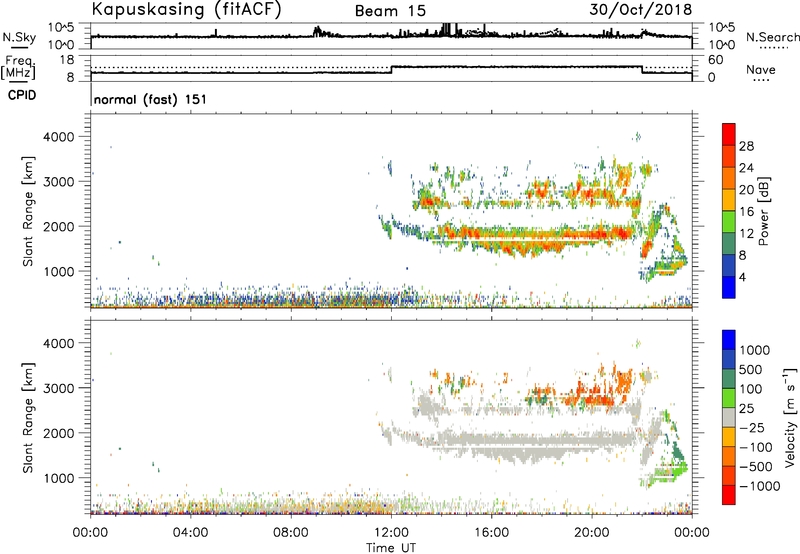The height and width of the screenshot is (554, 800).
Task: Select the -25 label on Velocity colorbar
Action: click(752, 427)
